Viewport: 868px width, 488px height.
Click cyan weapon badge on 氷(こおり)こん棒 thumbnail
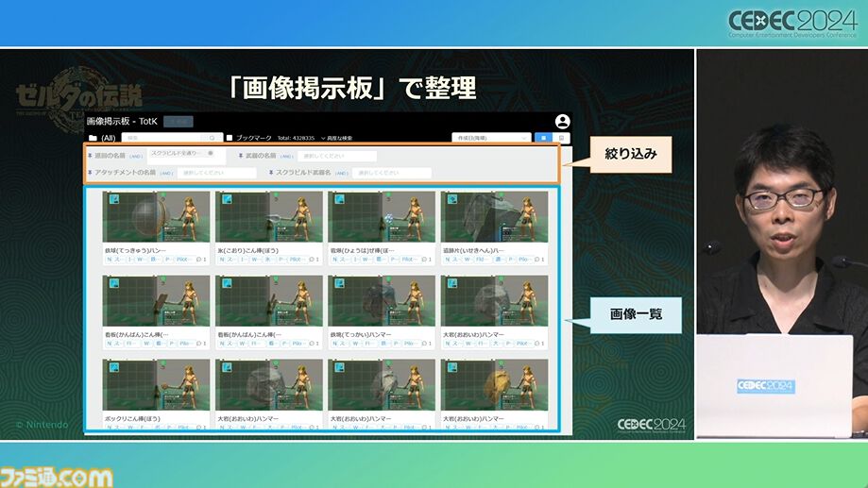pyautogui.click(x=227, y=198)
